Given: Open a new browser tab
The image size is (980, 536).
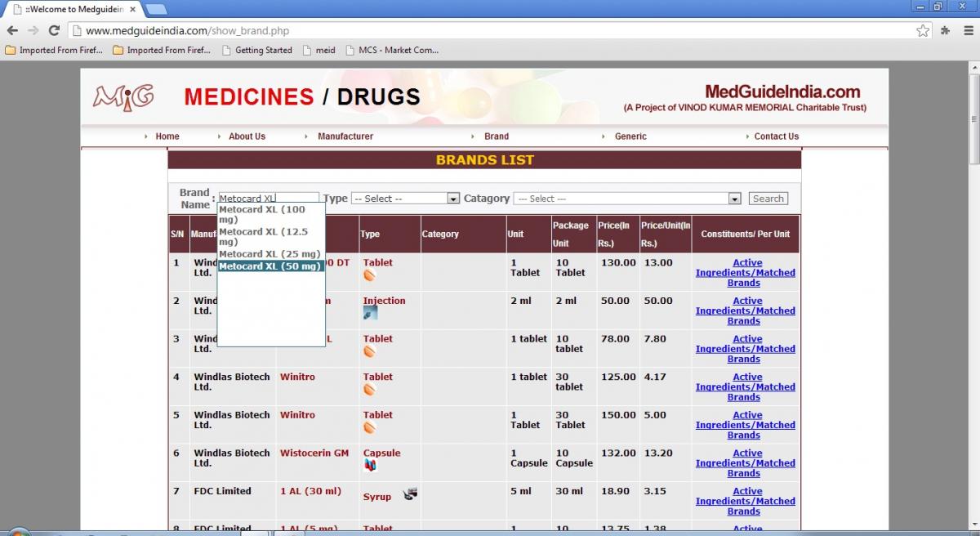Looking at the screenshot, I should (156, 9).
